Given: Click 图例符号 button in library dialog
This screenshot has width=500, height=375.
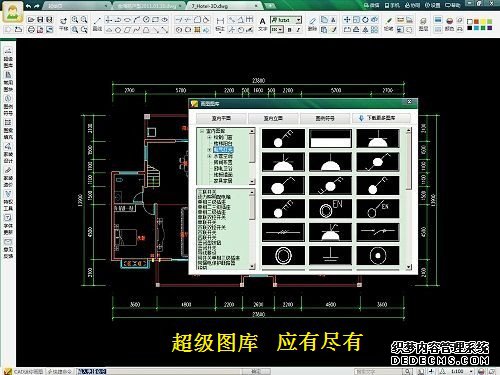Looking at the screenshot, I should click(325, 118).
